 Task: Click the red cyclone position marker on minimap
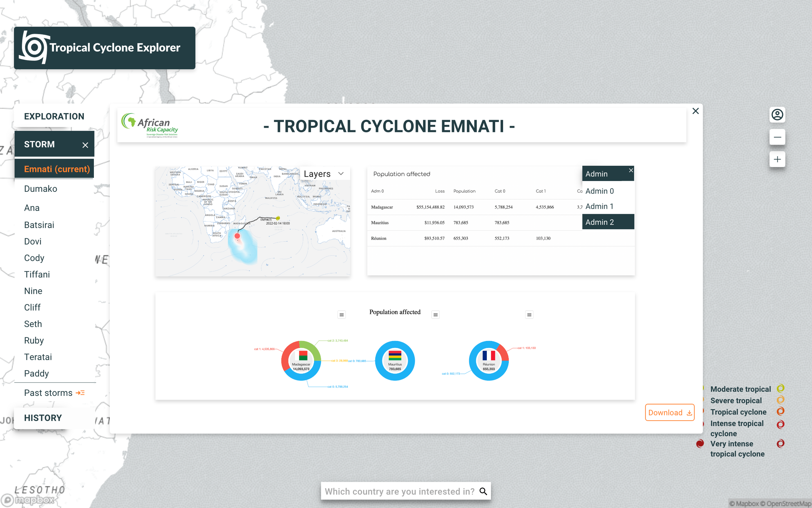pyautogui.click(x=237, y=236)
